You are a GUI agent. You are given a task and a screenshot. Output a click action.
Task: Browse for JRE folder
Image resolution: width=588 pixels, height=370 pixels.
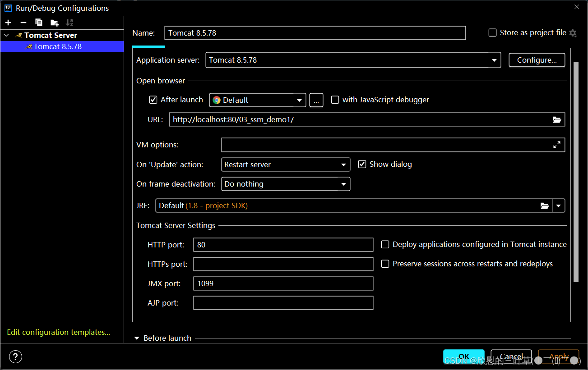click(x=545, y=206)
